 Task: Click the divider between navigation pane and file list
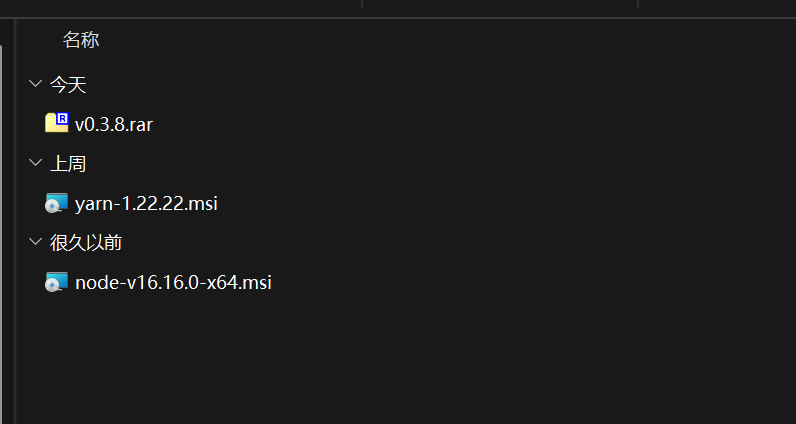15,220
